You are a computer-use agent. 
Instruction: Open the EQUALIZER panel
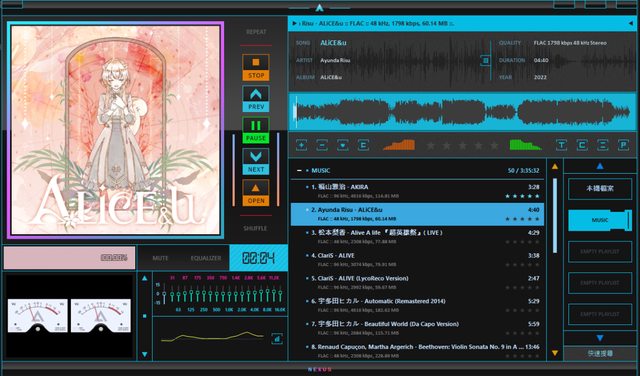[206, 258]
